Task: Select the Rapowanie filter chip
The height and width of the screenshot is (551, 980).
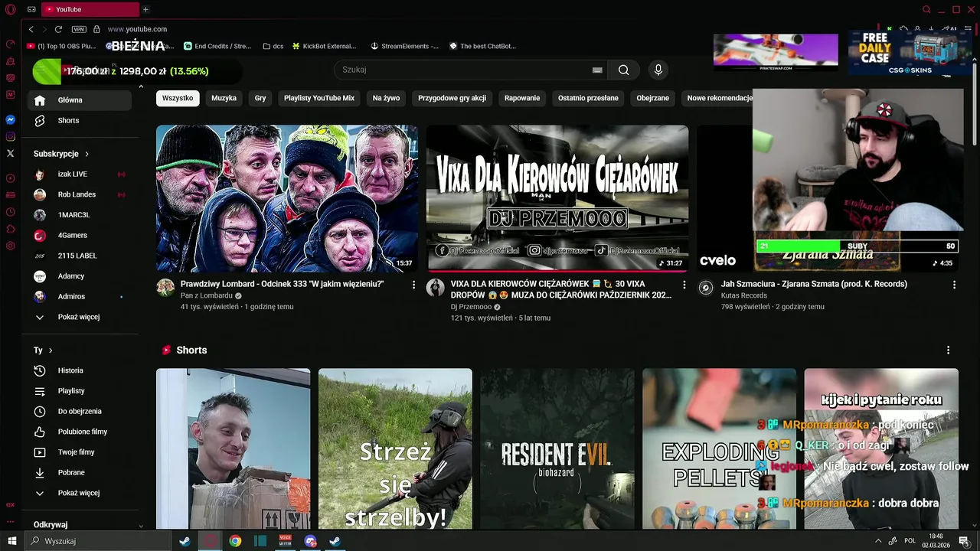Action: coord(522,98)
